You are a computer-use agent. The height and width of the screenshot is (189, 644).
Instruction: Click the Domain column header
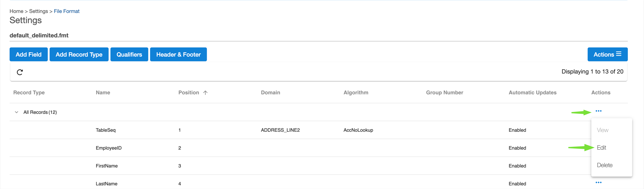point(270,93)
